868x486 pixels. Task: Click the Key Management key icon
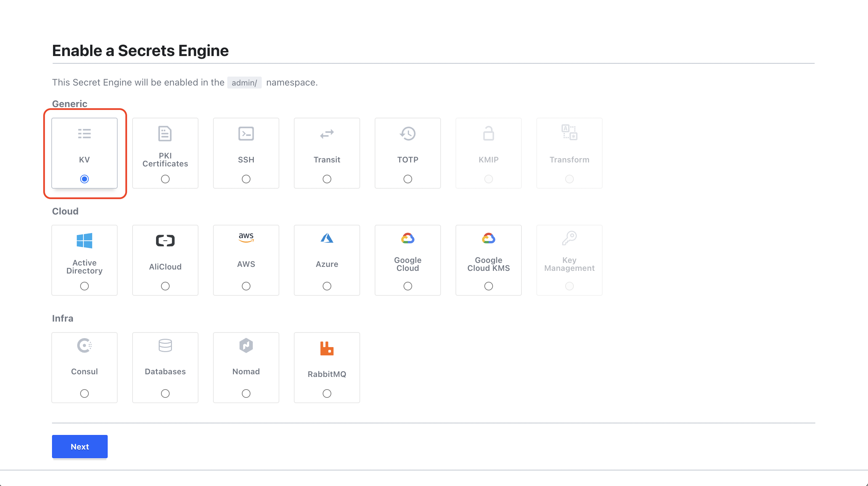(570, 238)
